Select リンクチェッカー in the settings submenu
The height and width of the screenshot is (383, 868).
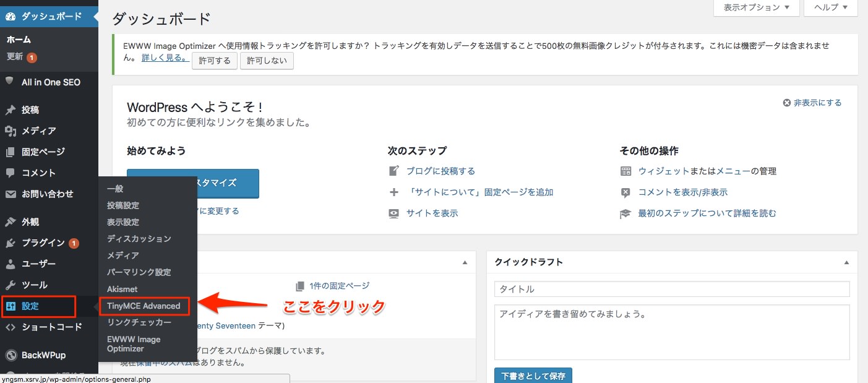tap(139, 322)
